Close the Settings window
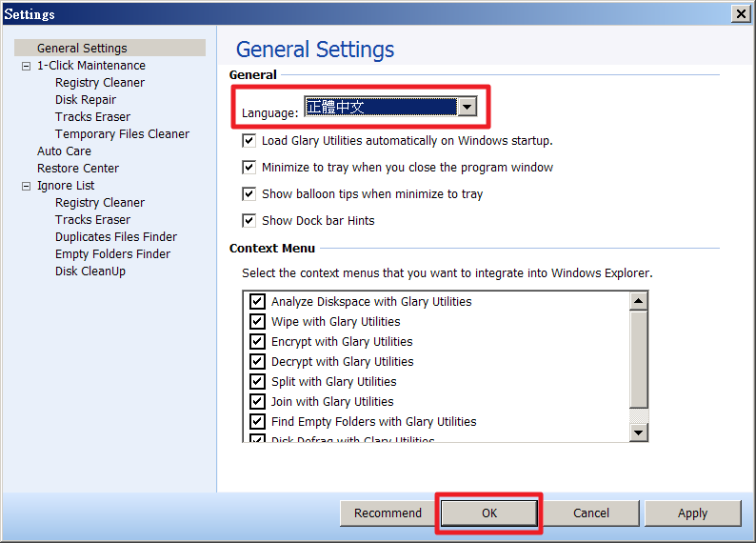This screenshot has width=756, height=543. (x=740, y=13)
